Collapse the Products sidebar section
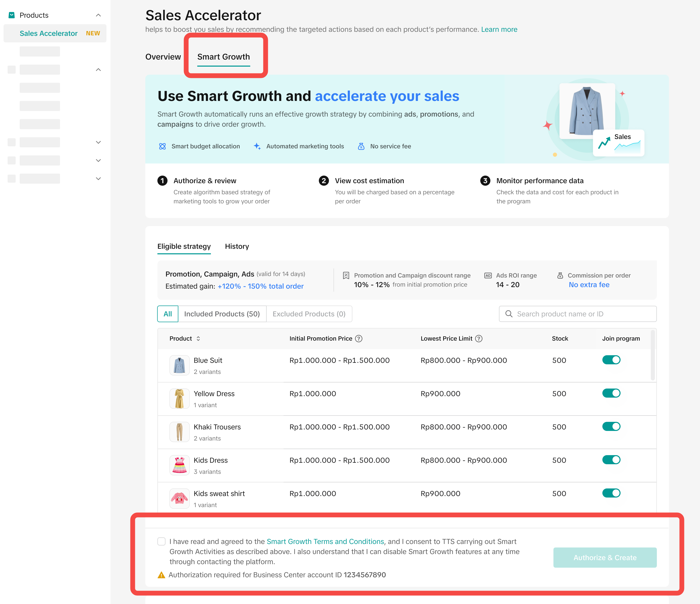Viewport: 700px width, 604px height. (x=98, y=15)
